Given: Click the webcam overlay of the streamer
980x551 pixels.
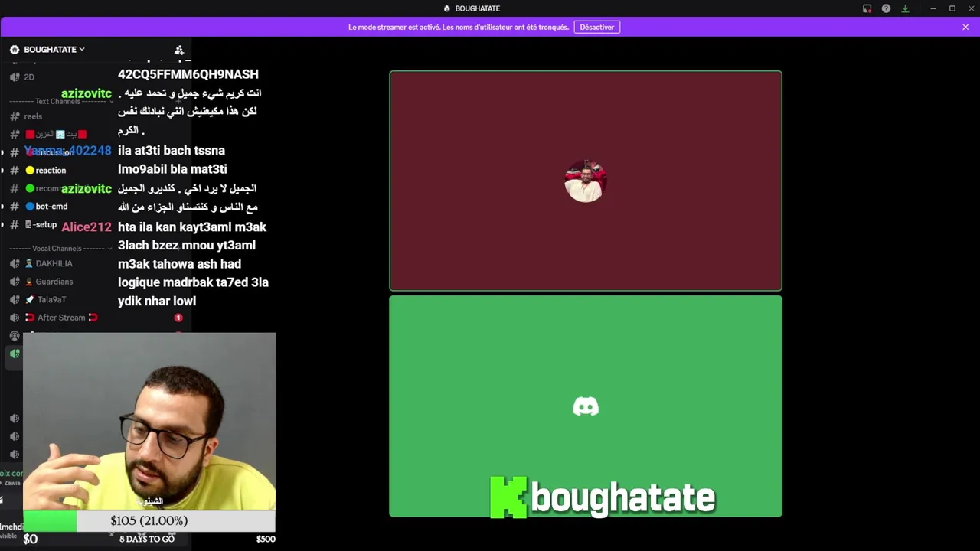Looking at the screenshot, I should pyautogui.click(x=149, y=421).
